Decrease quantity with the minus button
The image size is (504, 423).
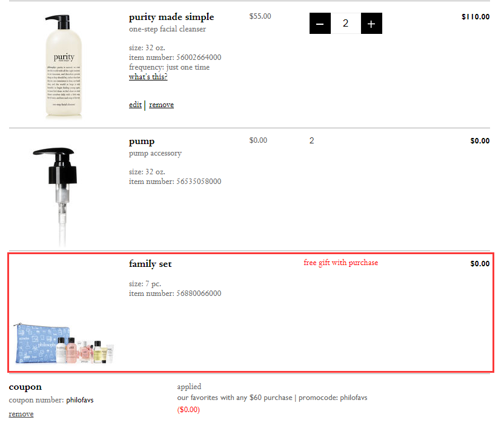(320, 24)
